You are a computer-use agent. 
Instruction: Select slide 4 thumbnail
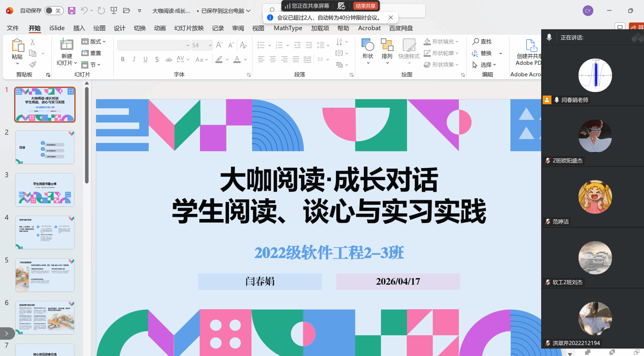pyautogui.click(x=45, y=232)
